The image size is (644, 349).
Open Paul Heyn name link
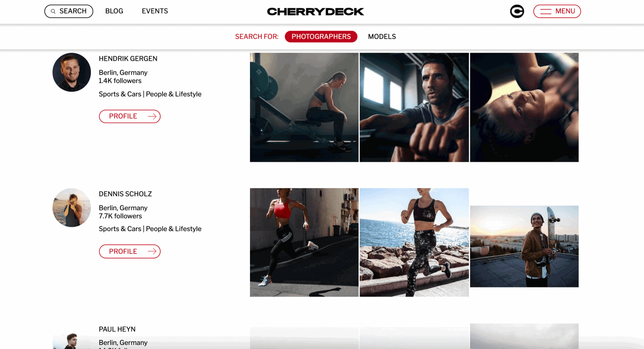coord(117,329)
